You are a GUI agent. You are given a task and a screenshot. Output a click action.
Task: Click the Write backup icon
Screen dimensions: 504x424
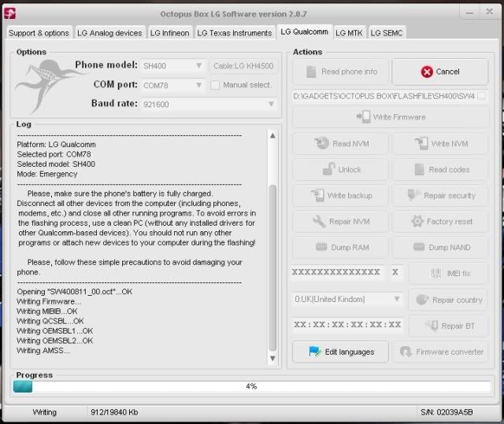click(318, 195)
